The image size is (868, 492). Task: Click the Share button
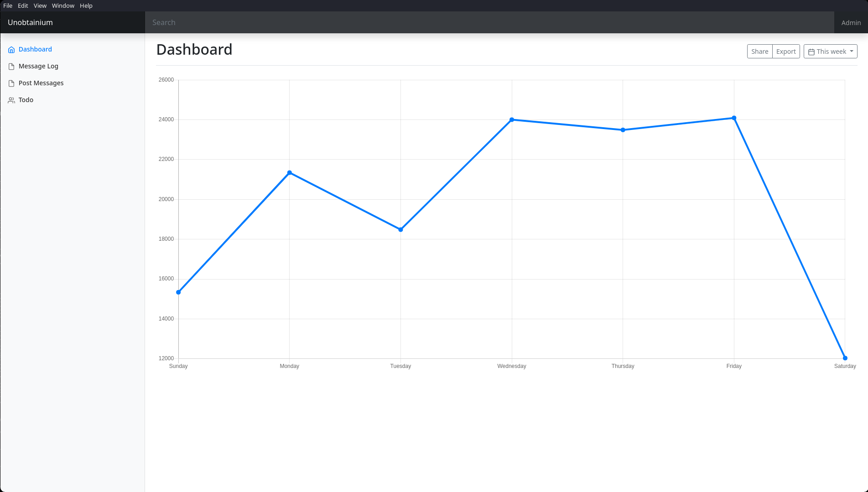(760, 52)
